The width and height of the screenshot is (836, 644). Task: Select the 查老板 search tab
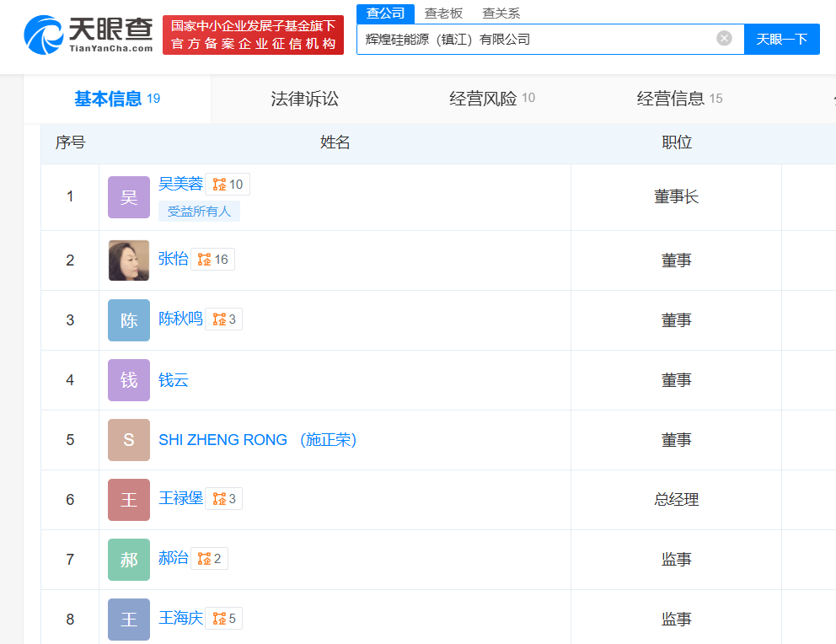pyautogui.click(x=443, y=13)
